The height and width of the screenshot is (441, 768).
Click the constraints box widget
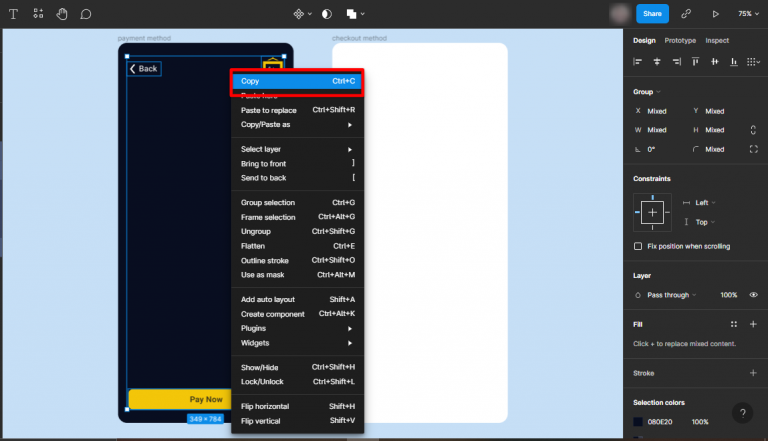pos(652,212)
